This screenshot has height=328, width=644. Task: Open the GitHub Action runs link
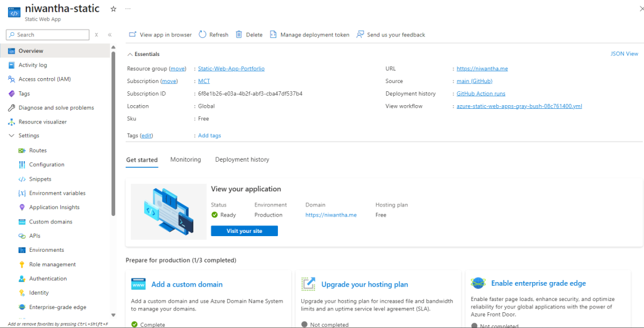[480, 94]
